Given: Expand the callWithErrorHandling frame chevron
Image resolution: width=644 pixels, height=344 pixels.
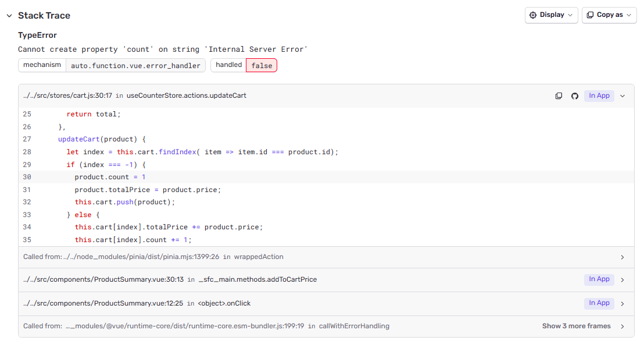Looking at the screenshot, I should coord(622,327).
